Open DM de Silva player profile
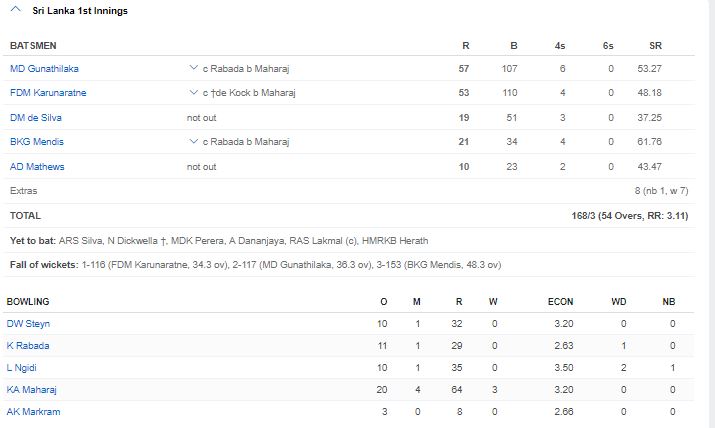Image resolution: width=715 pixels, height=428 pixels. tap(36, 118)
